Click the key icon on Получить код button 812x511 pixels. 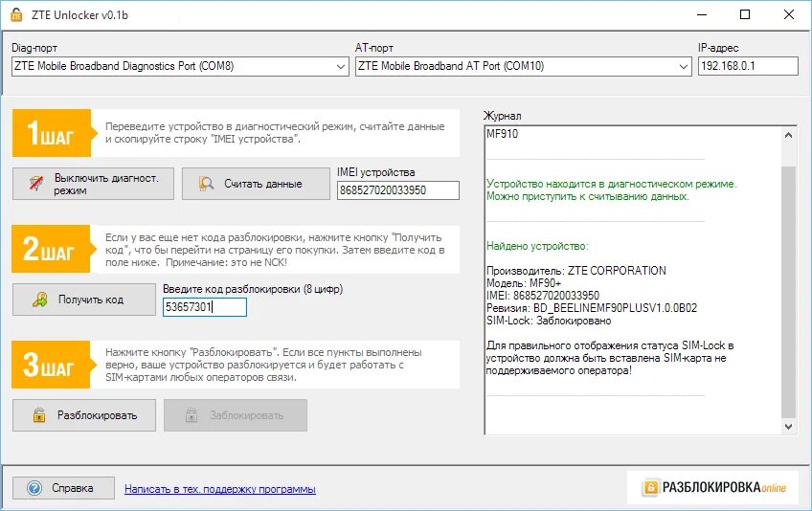[x=40, y=300]
